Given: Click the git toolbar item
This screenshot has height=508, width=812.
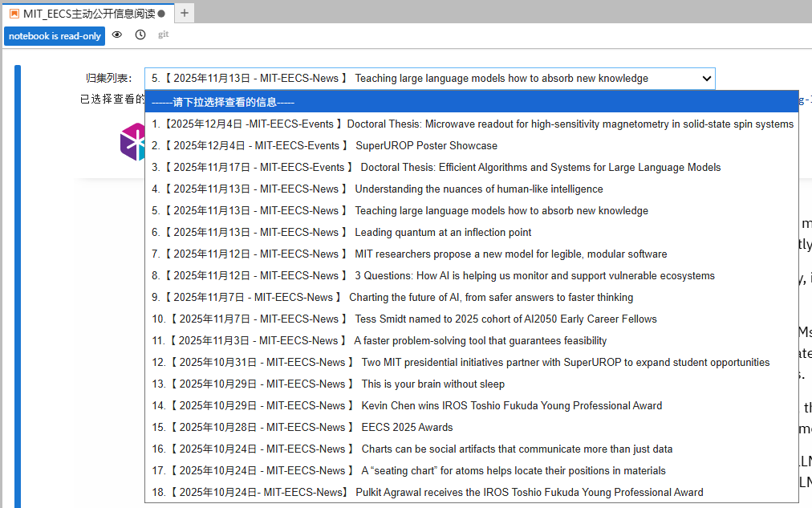Looking at the screenshot, I should (x=163, y=35).
